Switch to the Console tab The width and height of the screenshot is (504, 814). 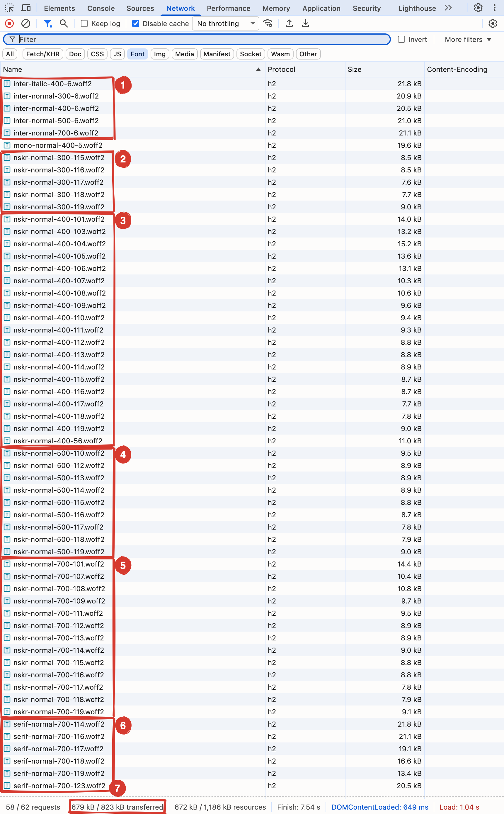(x=101, y=8)
